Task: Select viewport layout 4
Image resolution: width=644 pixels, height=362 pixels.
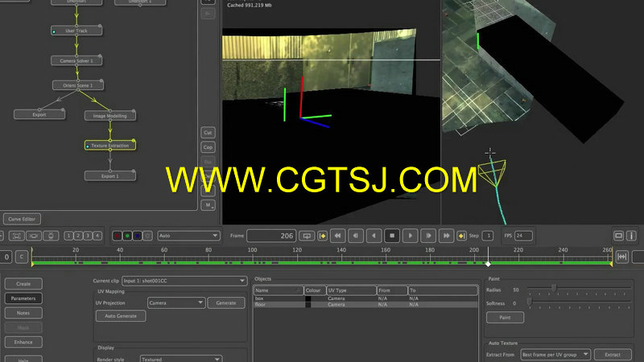Action: 97,236
